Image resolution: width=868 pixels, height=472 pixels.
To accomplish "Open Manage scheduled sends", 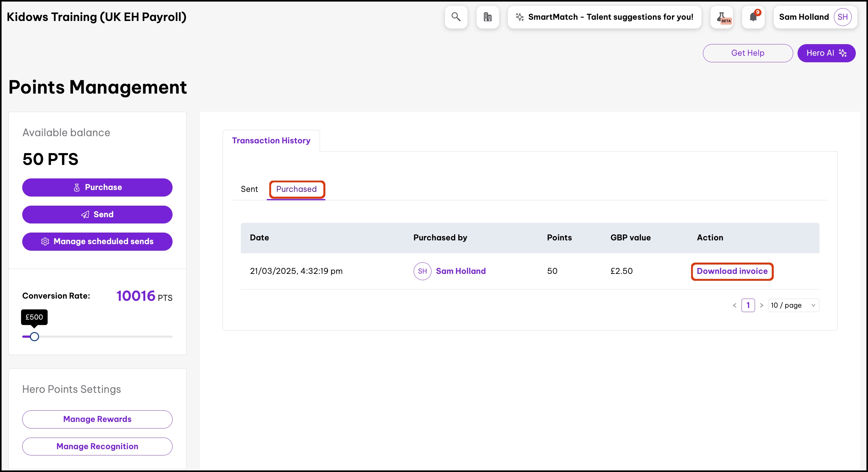I will tap(97, 242).
